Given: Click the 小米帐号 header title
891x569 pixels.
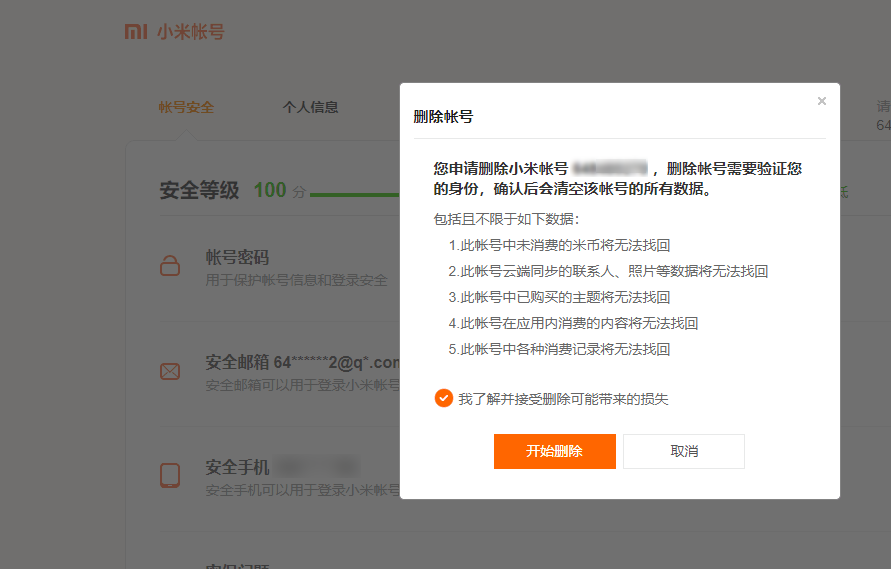Looking at the screenshot, I should click(191, 31).
